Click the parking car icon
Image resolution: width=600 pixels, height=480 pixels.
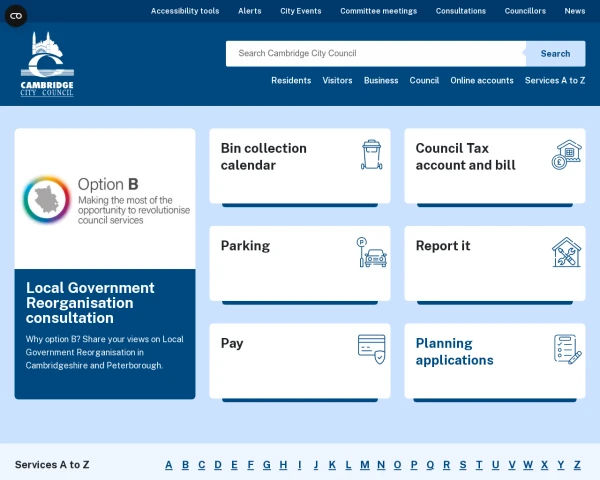(x=372, y=252)
